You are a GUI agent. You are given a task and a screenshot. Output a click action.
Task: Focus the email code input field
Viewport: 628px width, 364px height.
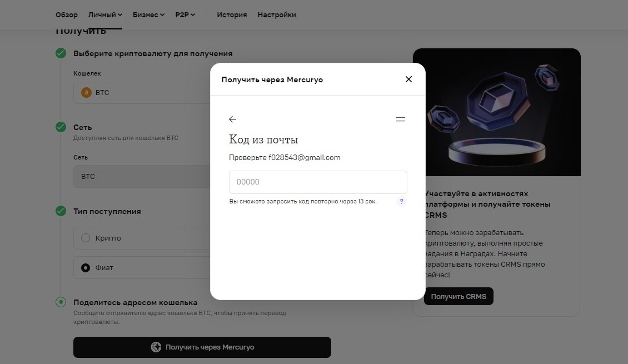318,182
